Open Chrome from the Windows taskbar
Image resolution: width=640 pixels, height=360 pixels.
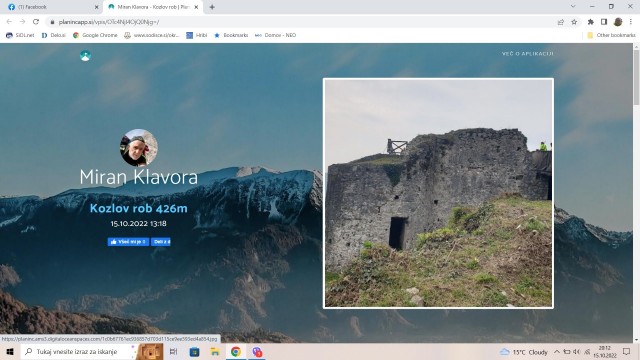(236, 351)
